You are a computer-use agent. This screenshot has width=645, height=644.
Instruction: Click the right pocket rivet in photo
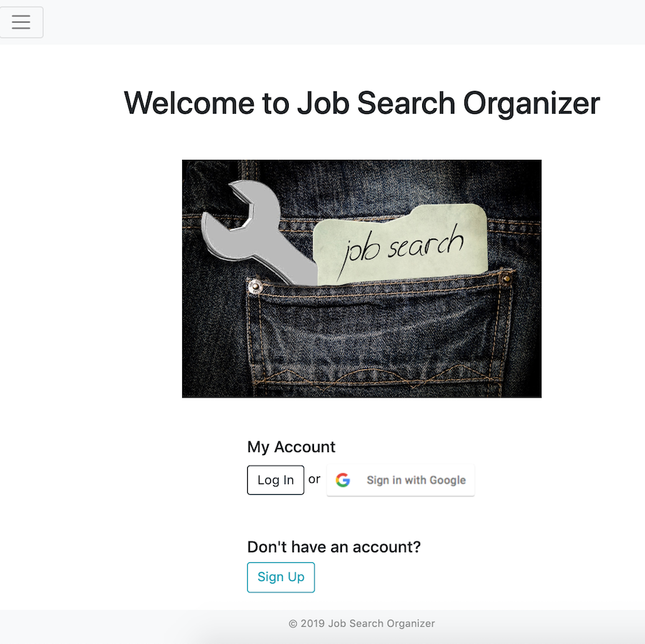(507, 279)
